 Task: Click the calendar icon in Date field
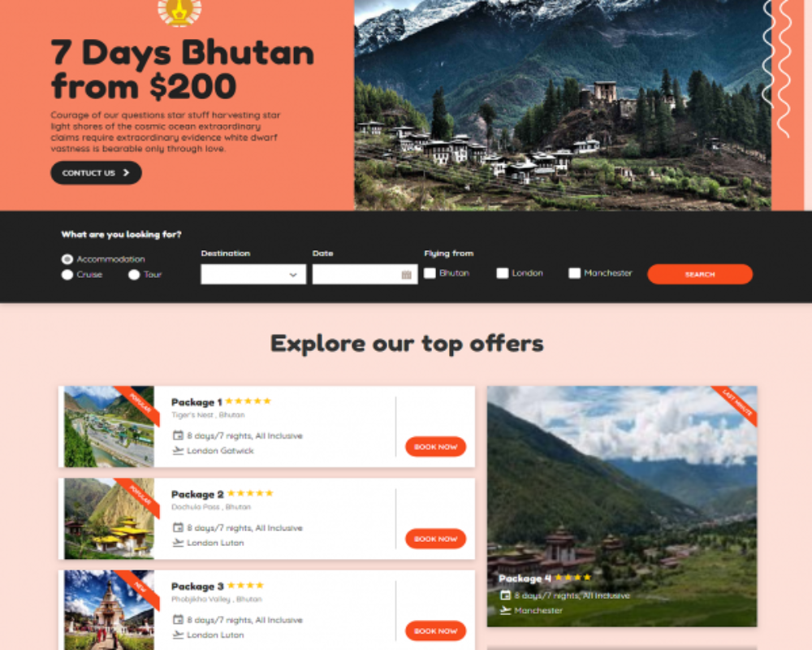click(407, 275)
